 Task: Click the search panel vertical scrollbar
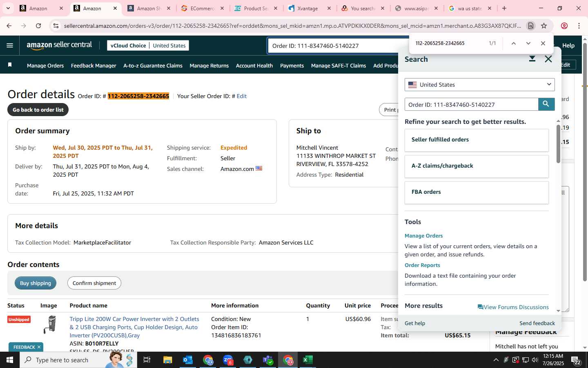pyautogui.click(x=558, y=144)
